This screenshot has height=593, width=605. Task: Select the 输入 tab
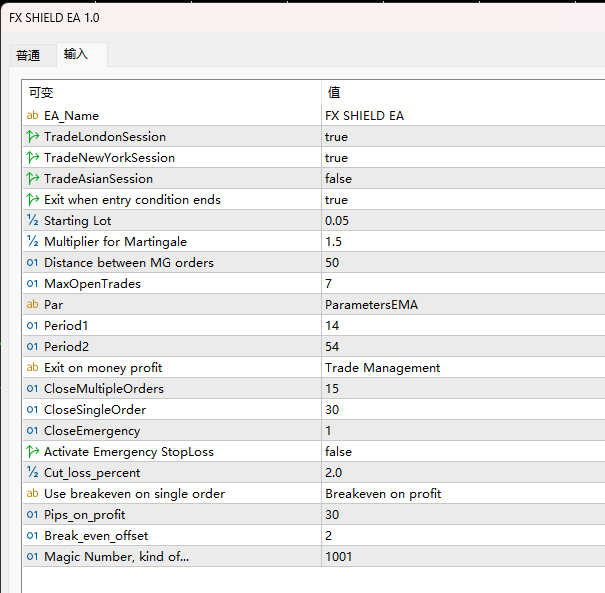(x=76, y=54)
